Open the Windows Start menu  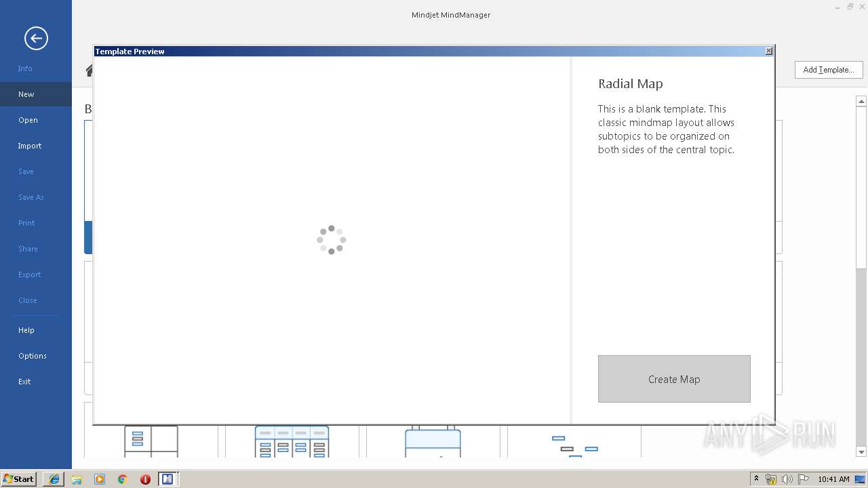click(19, 479)
